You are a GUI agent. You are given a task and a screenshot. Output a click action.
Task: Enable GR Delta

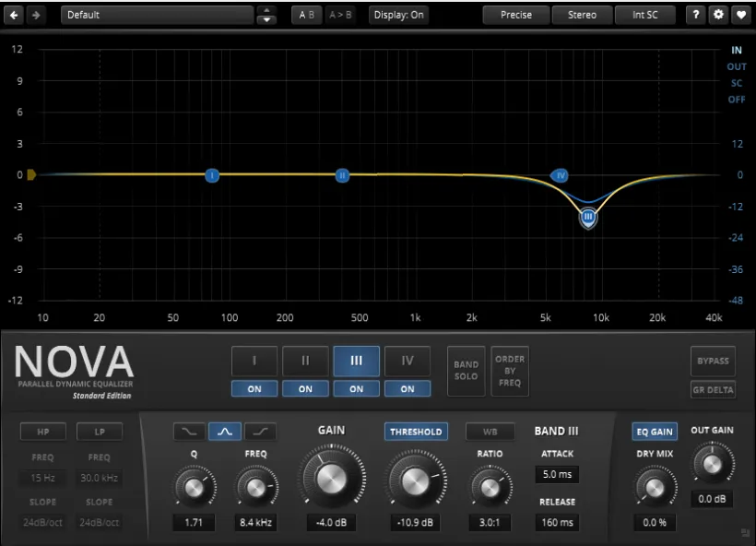pyautogui.click(x=713, y=390)
